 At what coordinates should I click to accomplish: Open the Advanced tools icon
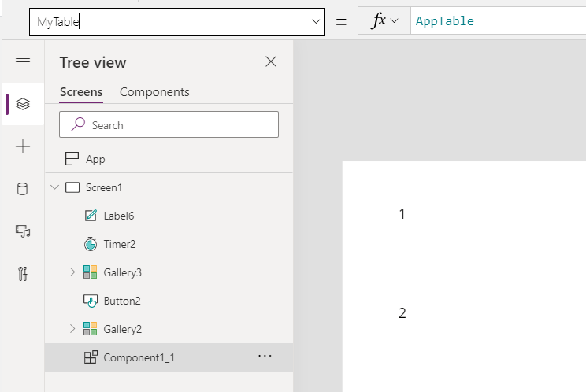point(23,274)
